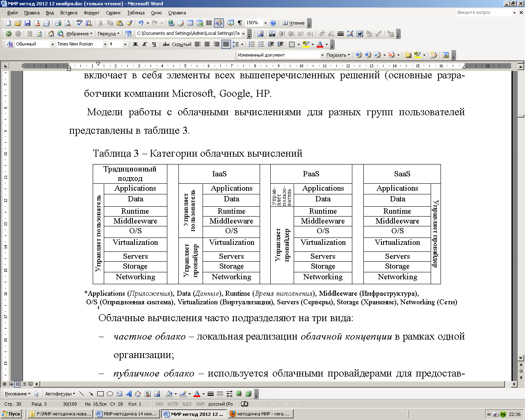525x420 pixels.
Task: Insert a hyperlink using the globe icon
Action: [171, 23]
